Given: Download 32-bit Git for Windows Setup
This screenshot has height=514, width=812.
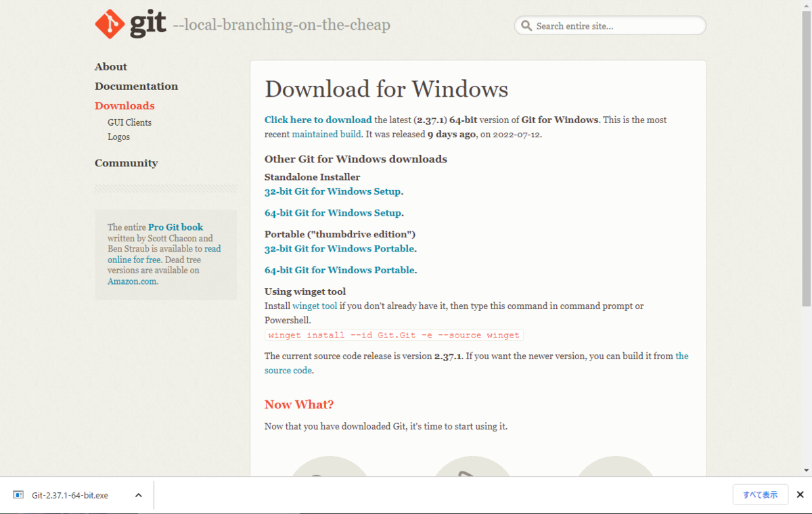Looking at the screenshot, I should point(333,191).
